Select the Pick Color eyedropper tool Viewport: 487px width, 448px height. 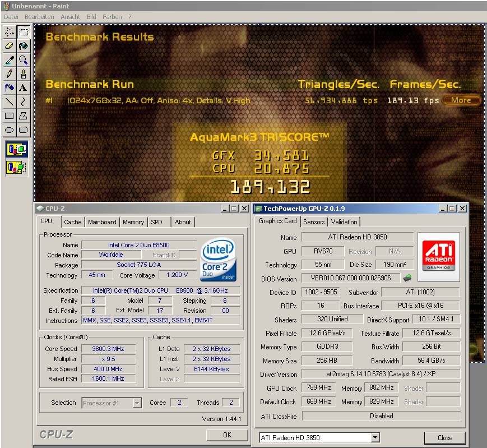10,60
